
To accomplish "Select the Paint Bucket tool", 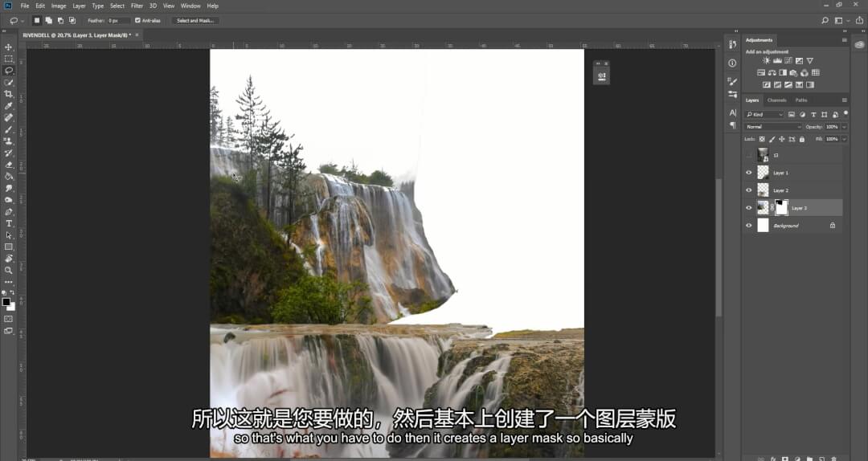I will [8, 177].
